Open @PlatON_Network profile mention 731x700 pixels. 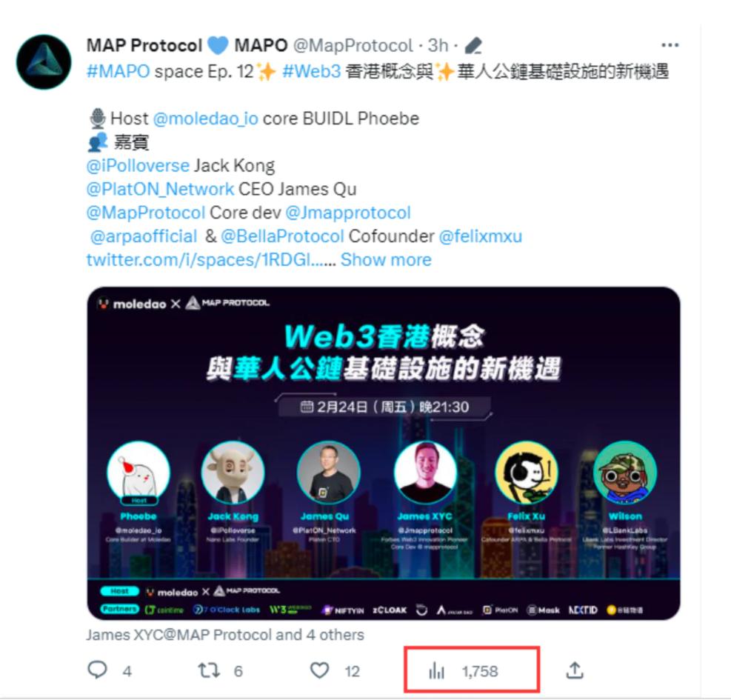click(x=160, y=189)
